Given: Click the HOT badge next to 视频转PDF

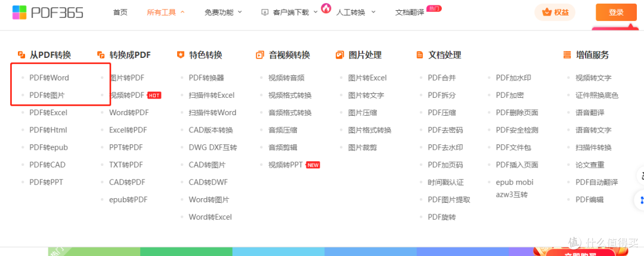Looking at the screenshot, I should (x=154, y=95).
